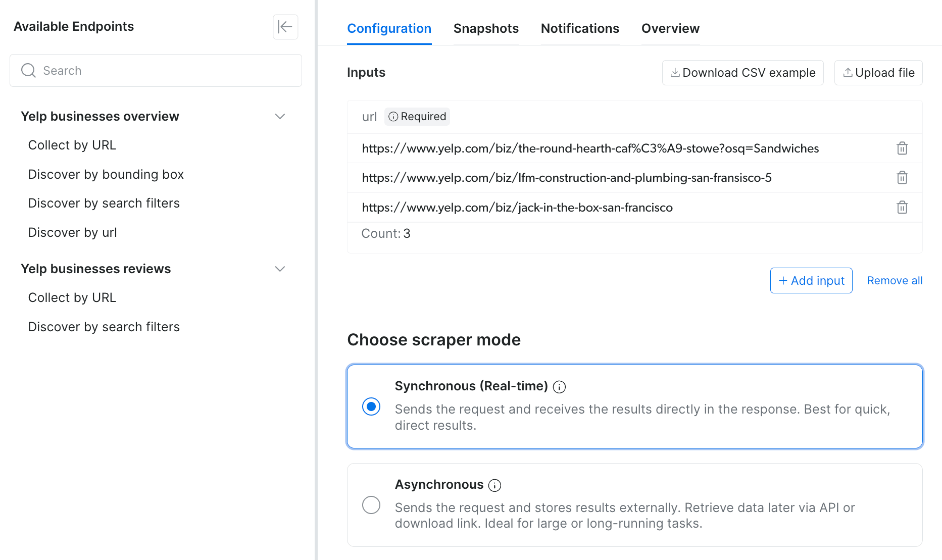Click Download CSV example button
The image size is (942, 560).
(x=743, y=73)
